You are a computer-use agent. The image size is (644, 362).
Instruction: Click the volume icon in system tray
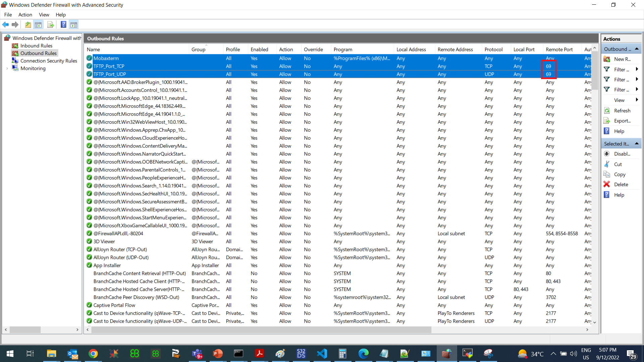point(574,354)
